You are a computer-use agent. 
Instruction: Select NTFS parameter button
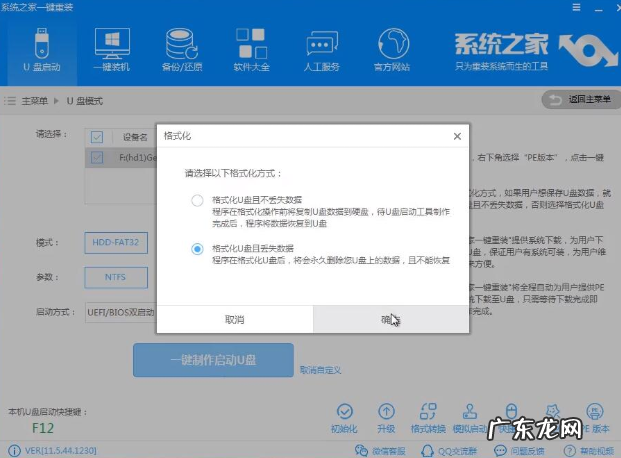116,277
